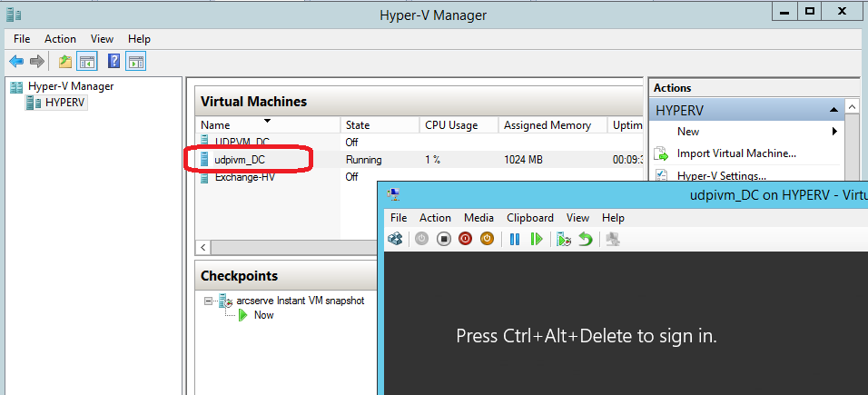The width and height of the screenshot is (868, 395).
Task: Open View menu in VM Connection window
Action: [x=578, y=218]
